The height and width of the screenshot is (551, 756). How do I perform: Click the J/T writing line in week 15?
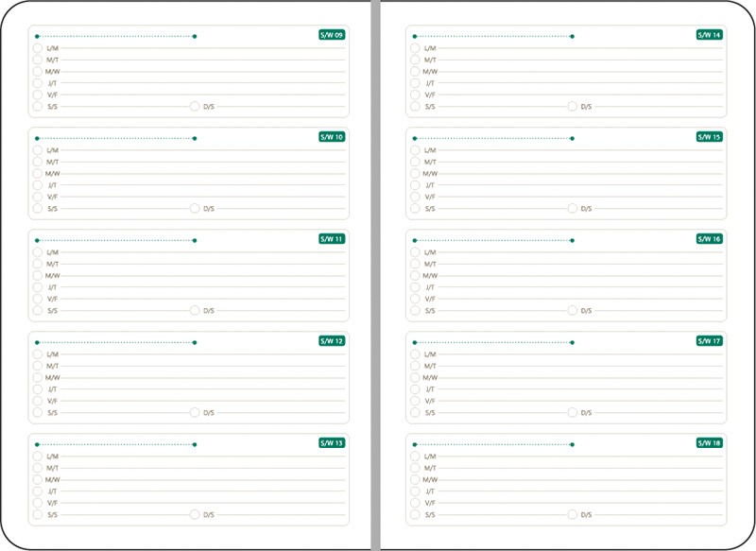pyautogui.click(x=580, y=185)
